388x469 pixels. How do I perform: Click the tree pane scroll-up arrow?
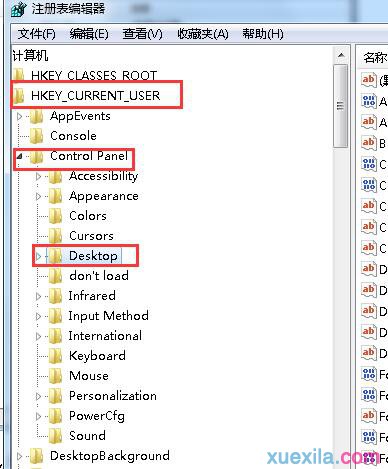341,55
